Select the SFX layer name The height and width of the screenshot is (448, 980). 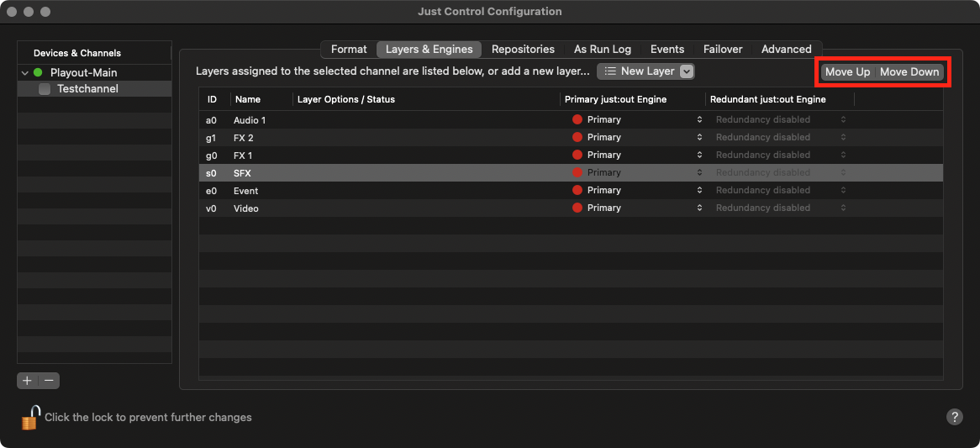click(x=243, y=173)
